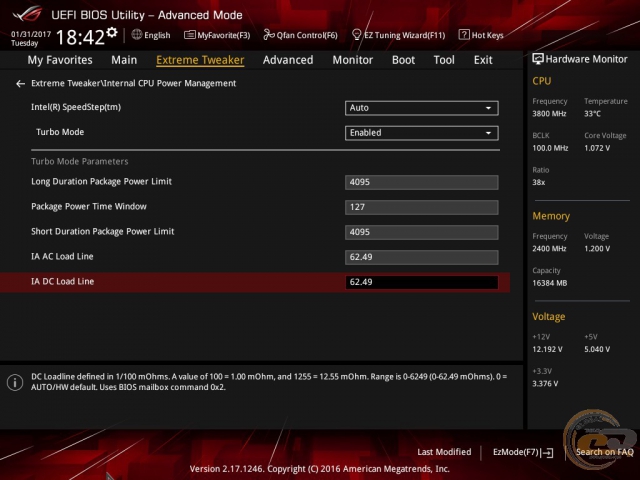The height and width of the screenshot is (480, 640).
Task: Click Package Power Time Window value field
Action: (421, 207)
